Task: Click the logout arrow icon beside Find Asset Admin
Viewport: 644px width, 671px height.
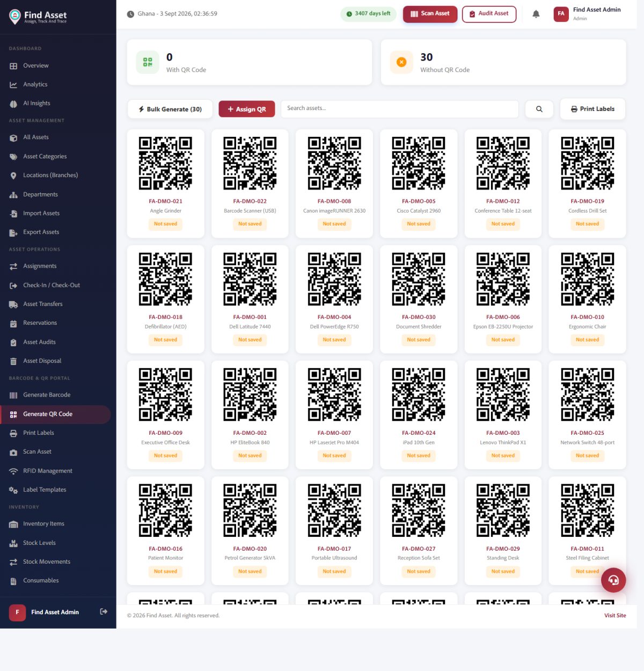Action: pos(104,611)
